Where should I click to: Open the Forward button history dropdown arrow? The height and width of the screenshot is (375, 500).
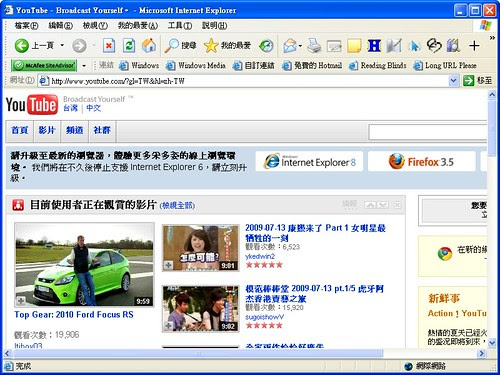point(94,45)
